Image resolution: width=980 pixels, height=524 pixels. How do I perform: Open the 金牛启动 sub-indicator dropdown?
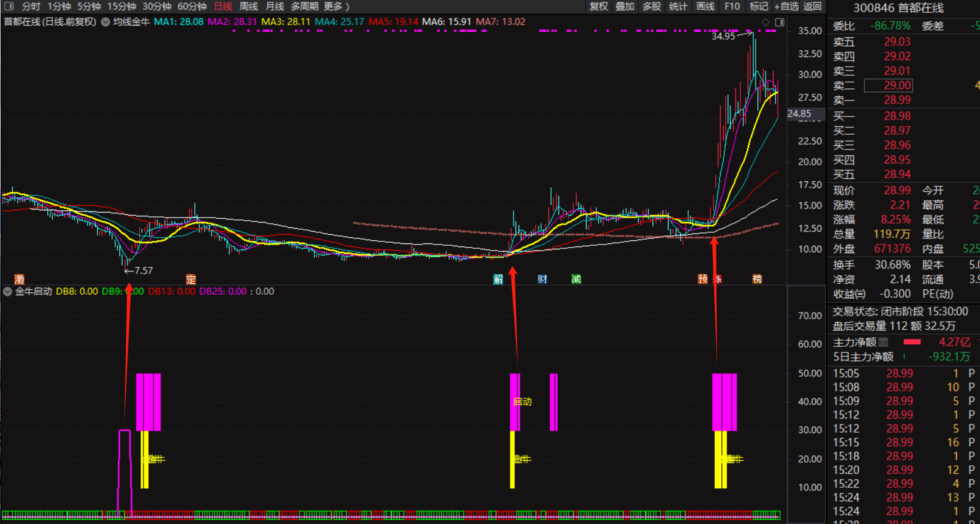(7, 292)
